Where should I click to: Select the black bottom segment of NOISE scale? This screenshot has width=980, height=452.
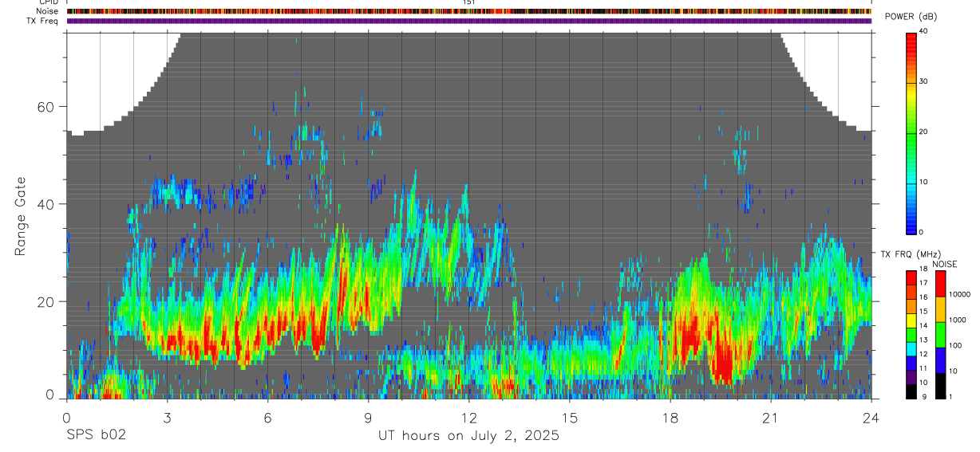pos(940,386)
